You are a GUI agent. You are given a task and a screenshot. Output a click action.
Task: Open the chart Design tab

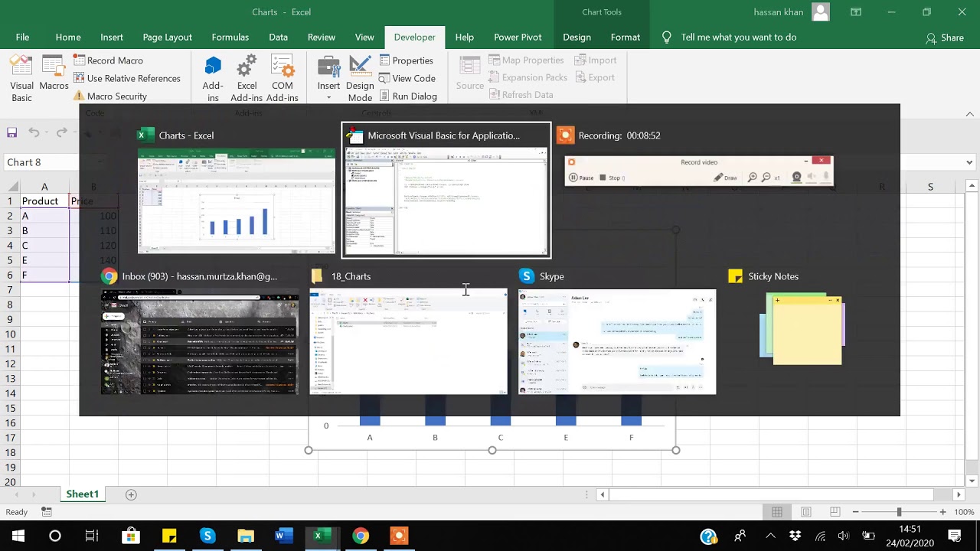pos(577,37)
